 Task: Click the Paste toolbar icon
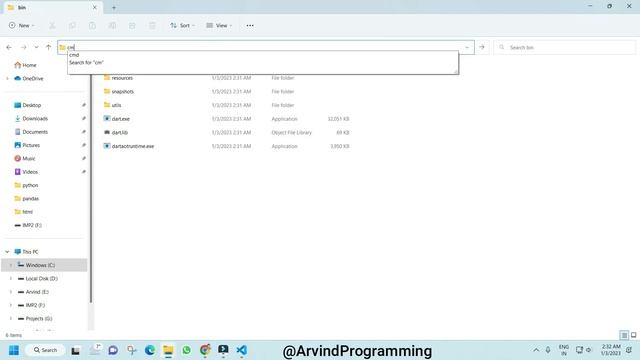pyautogui.click(x=92, y=25)
